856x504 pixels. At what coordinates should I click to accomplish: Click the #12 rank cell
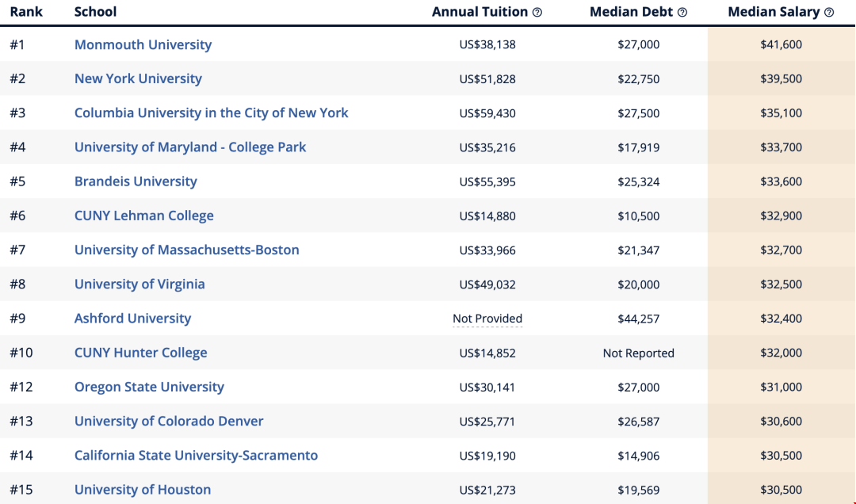tap(21, 388)
